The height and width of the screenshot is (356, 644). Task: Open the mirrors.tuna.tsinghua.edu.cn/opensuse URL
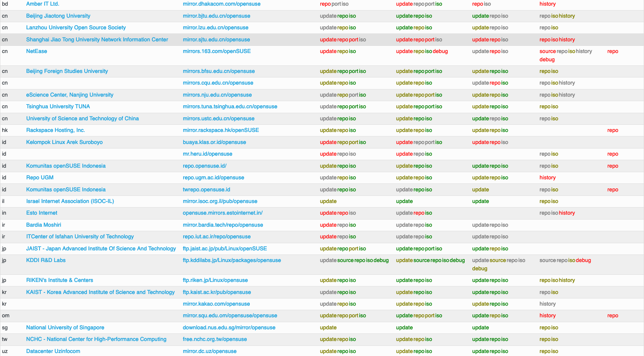click(230, 107)
